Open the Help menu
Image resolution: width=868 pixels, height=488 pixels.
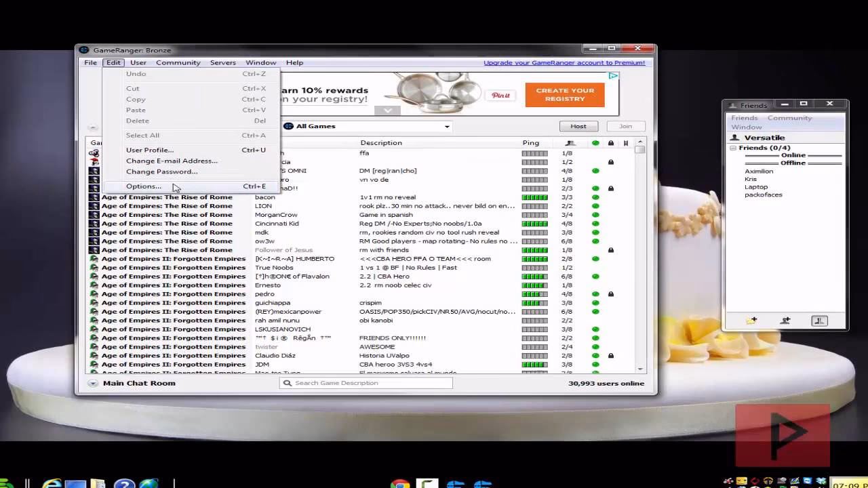coord(294,62)
